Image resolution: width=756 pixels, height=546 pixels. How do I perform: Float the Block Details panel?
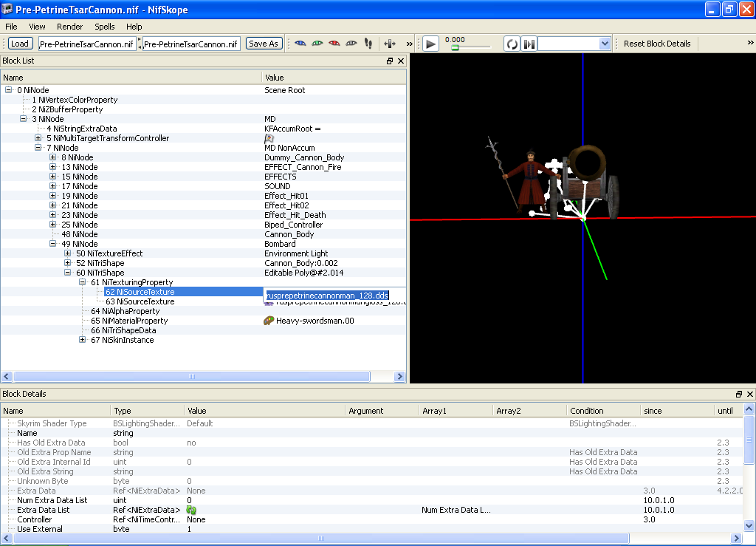[x=738, y=394]
